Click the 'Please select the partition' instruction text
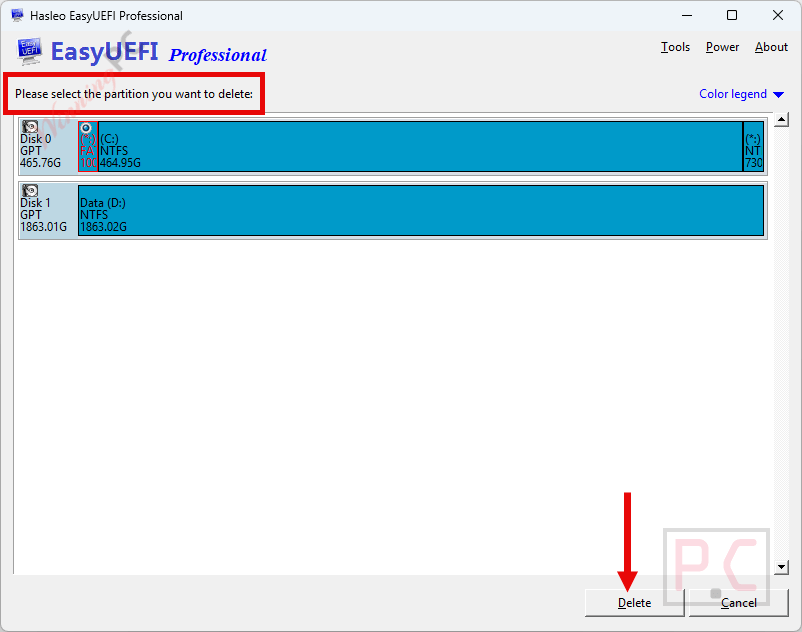Image resolution: width=802 pixels, height=632 pixels. coord(134,94)
